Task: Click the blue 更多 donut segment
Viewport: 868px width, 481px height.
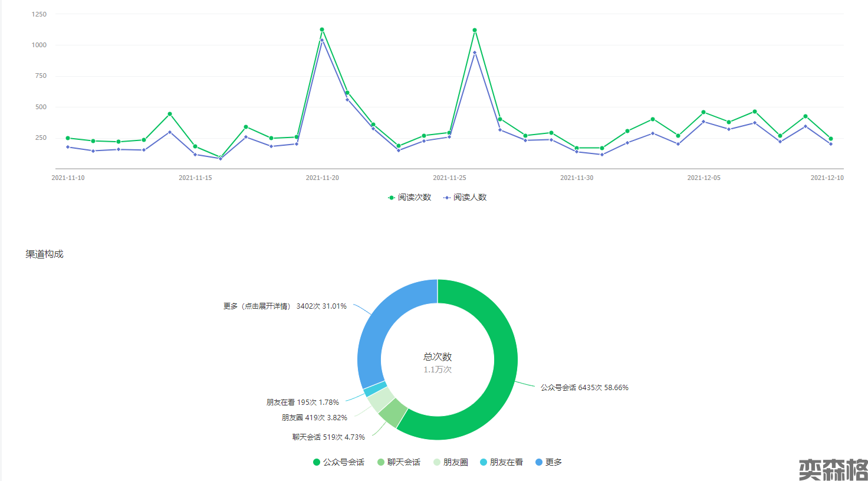Action: coord(379,331)
